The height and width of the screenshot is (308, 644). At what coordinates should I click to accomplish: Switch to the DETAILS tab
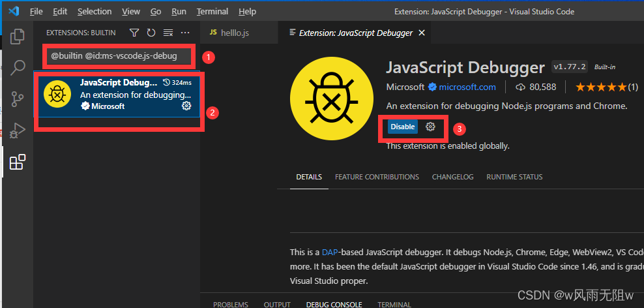click(x=309, y=177)
